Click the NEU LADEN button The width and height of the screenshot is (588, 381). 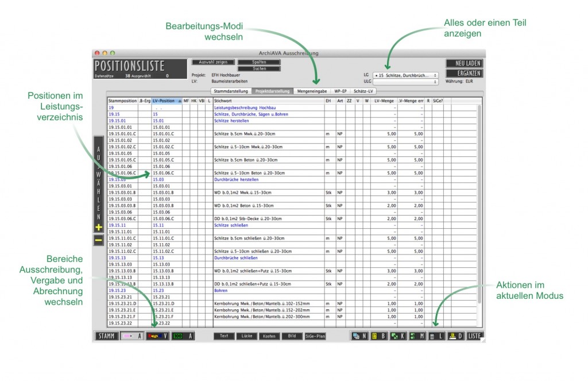coord(464,63)
